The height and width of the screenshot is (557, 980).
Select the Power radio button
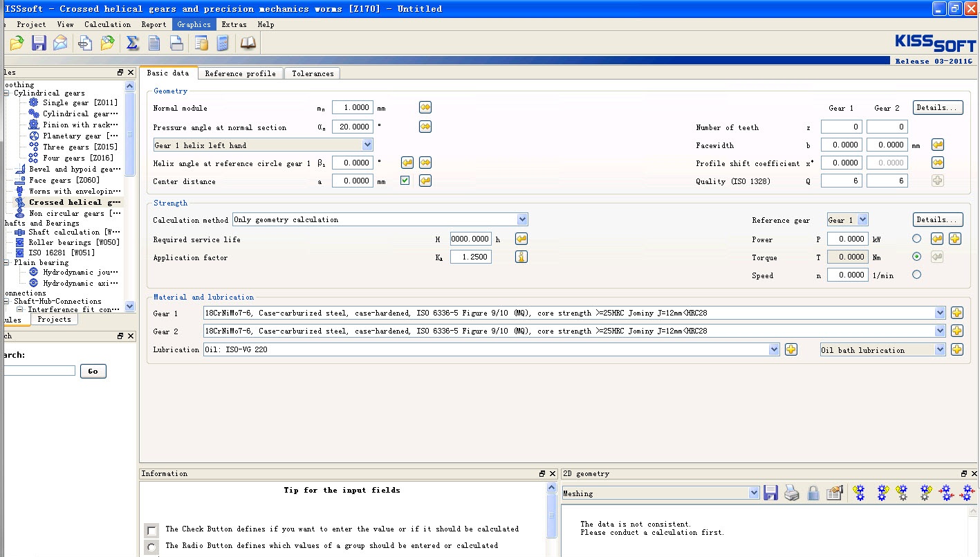click(917, 239)
